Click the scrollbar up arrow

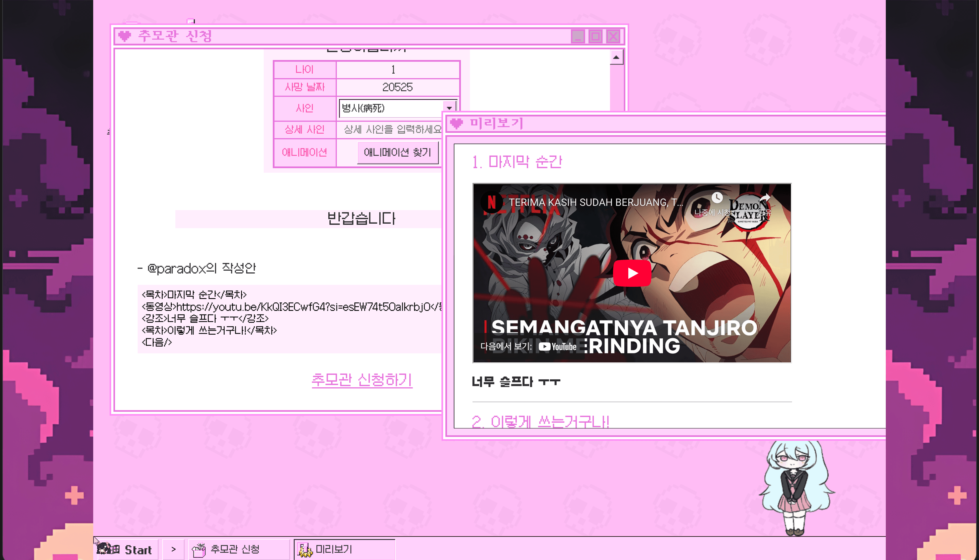pos(616,57)
